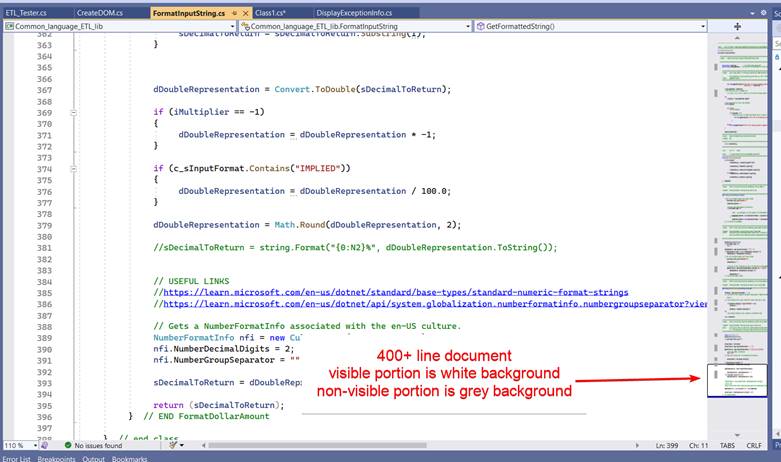
Task: Click the END FormatDollarAmount comment
Action: (x=206, y=416)
